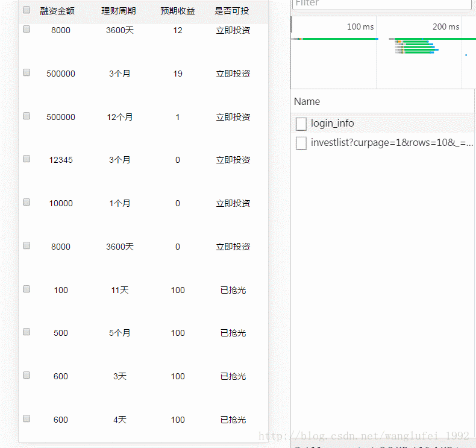Click the 4天 period cell
Screen dimensions: 476x448
[120, 420]
